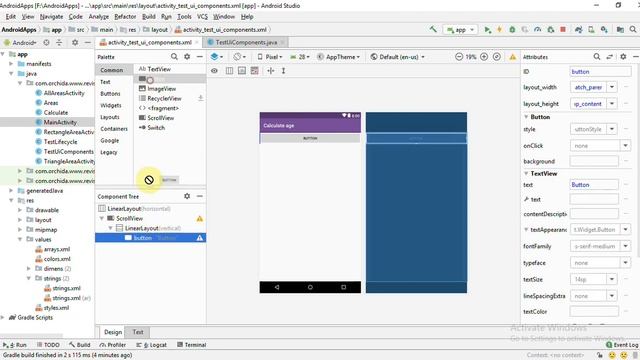The image size is (640, 360).
Task: Click the Sync Project with Gradle icon
Action: 578,29
